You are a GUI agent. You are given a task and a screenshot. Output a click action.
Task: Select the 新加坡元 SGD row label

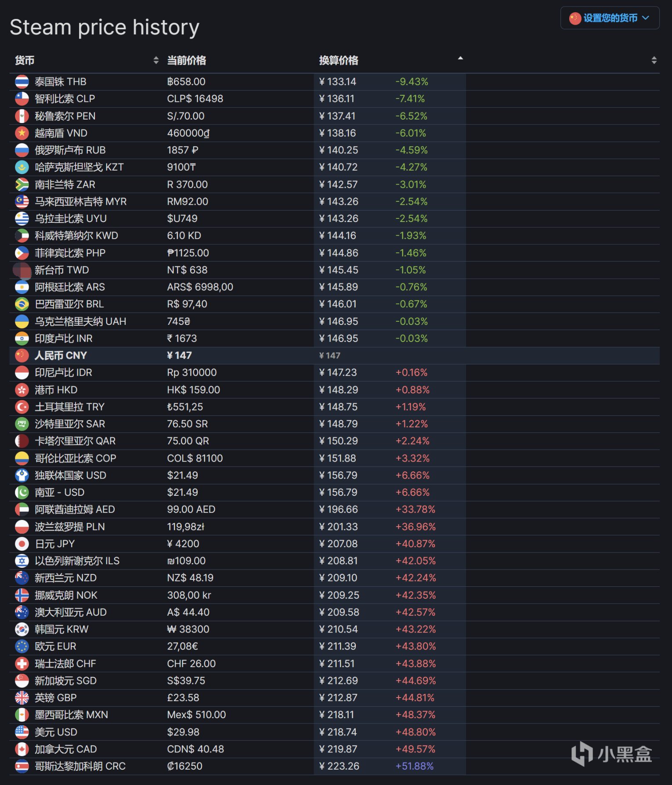(66, 681)
